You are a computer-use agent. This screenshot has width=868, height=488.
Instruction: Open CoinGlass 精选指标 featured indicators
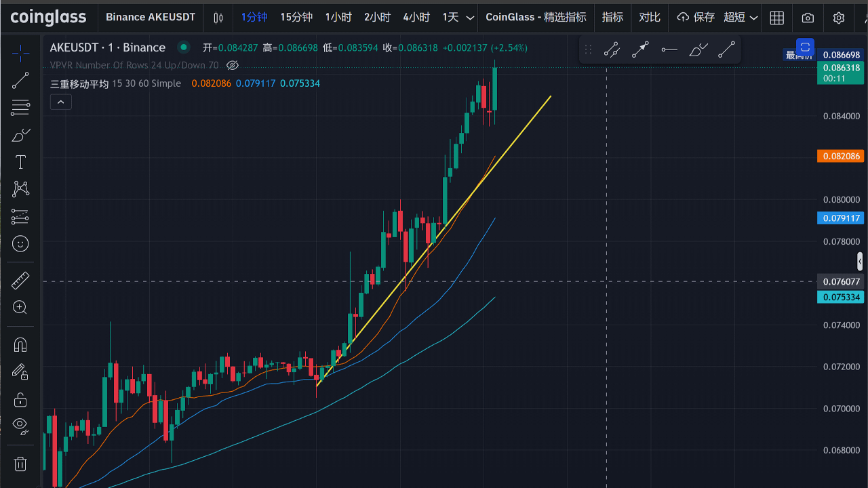(x=536, y=18)
